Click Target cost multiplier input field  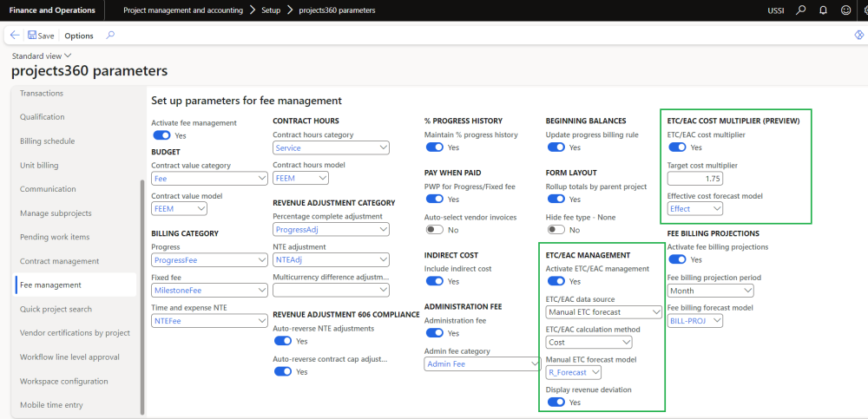click(x=694, y=179)
